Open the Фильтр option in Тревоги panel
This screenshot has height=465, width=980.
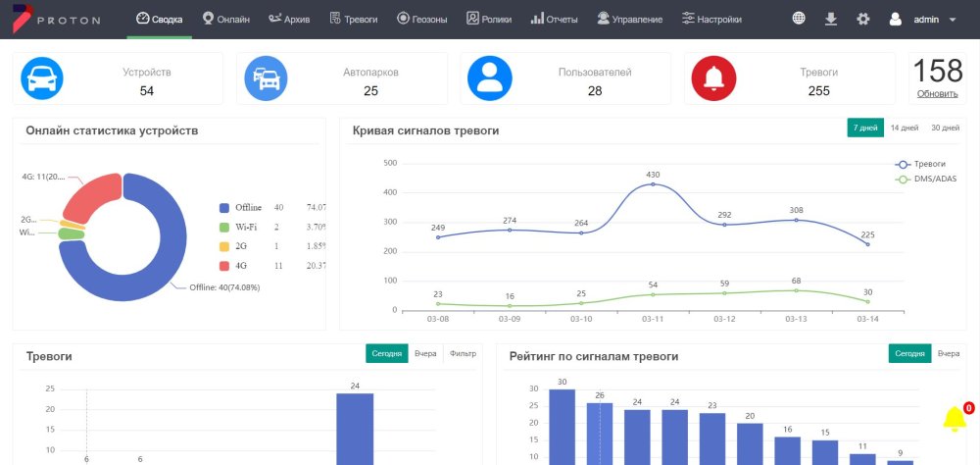463,353
